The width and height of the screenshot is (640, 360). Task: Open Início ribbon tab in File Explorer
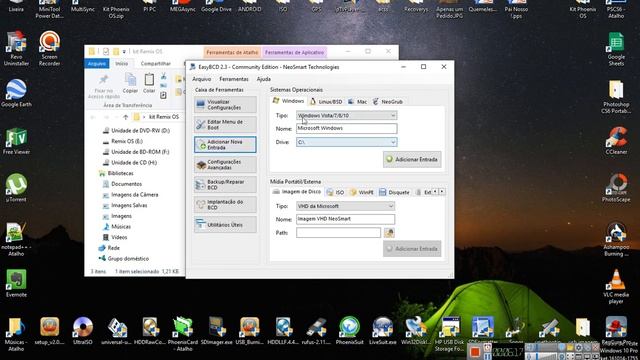(x=121, y=64)
